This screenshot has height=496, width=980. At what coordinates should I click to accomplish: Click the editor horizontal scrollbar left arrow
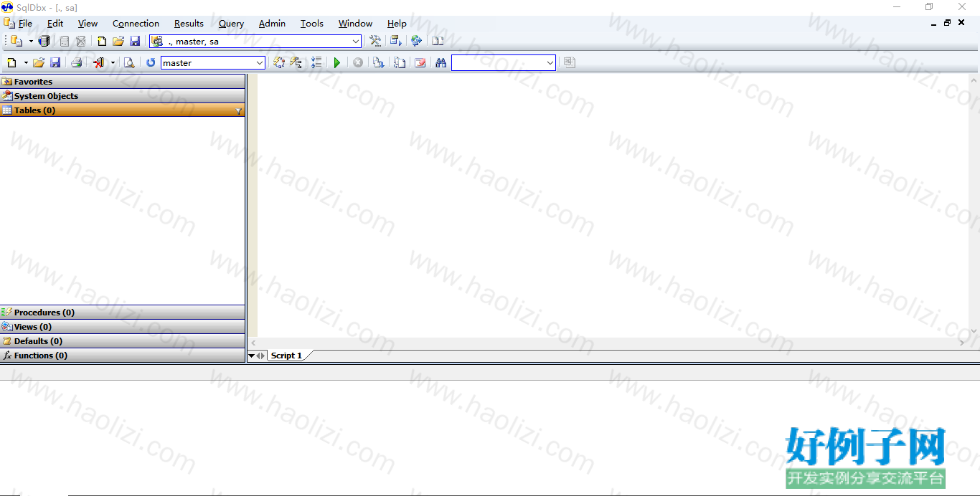(x=253, y=343)
